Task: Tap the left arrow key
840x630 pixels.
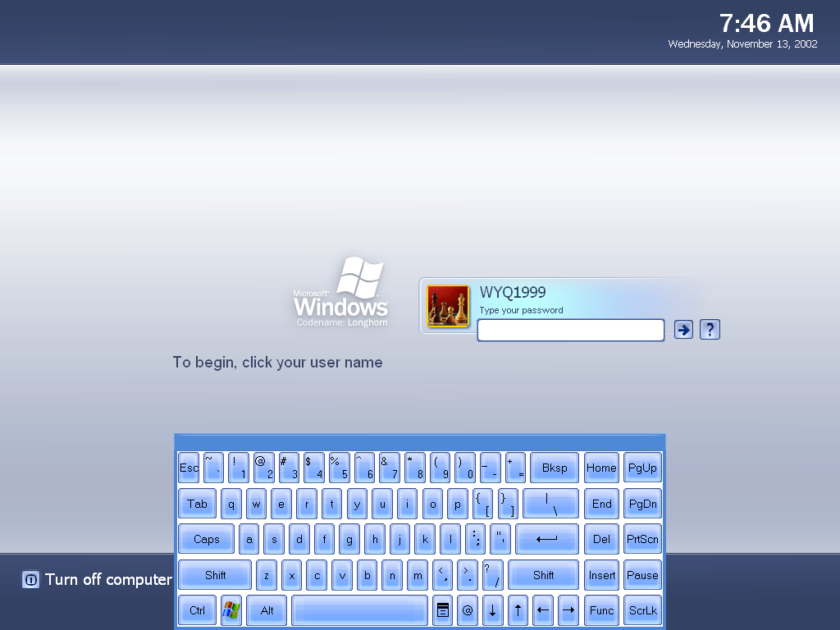Action: tap(543, 610)
